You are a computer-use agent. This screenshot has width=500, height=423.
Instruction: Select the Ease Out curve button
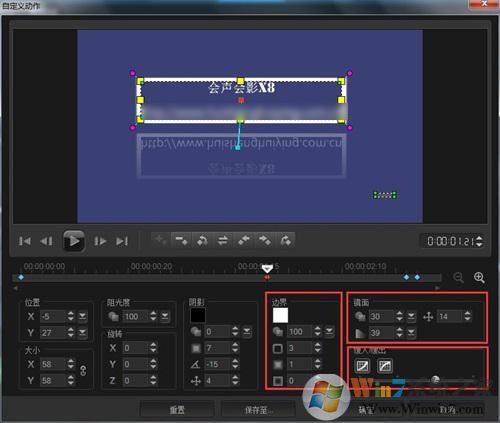(385, 366)
